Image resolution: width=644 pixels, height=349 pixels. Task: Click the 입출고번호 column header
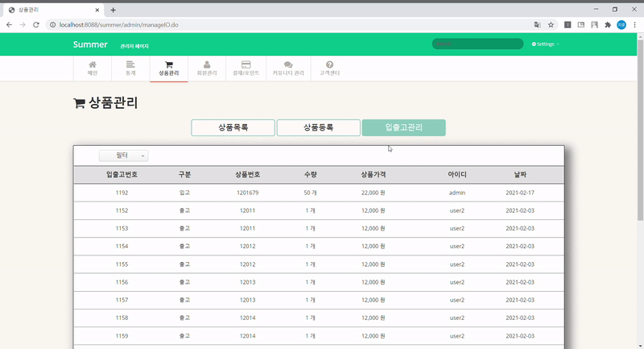pos(122,175)
